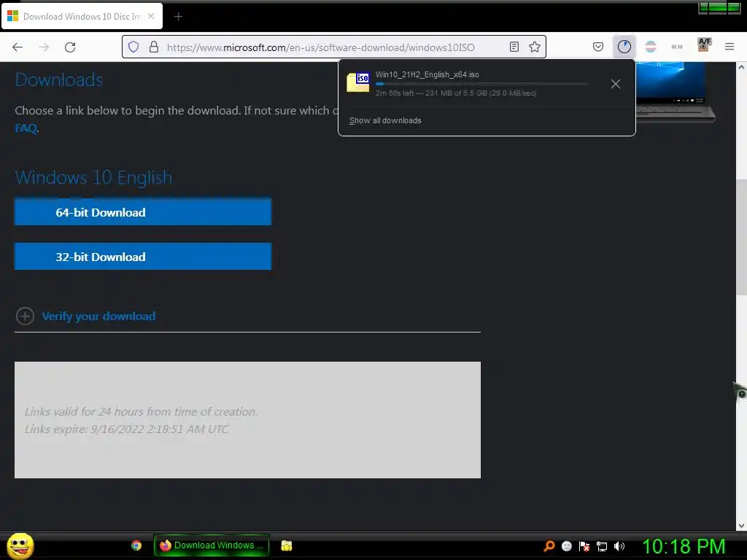747x560 pixels.
Task: Click the forward navigation arrow
Action: coord(44,47)
